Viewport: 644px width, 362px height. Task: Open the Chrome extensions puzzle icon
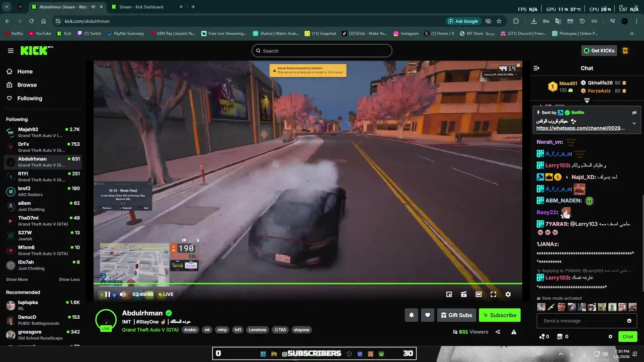point(516,21)
